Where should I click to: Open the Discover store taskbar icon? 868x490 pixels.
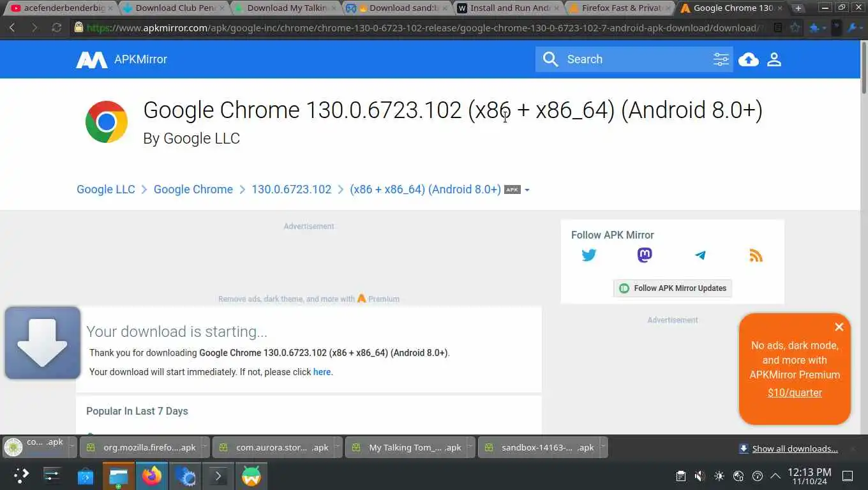point(86,476)
